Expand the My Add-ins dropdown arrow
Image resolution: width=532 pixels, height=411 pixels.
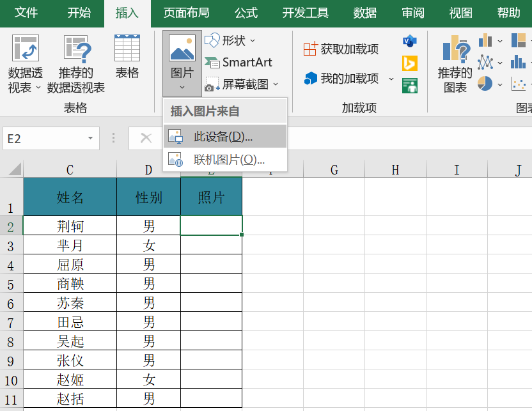pos(391,79)
